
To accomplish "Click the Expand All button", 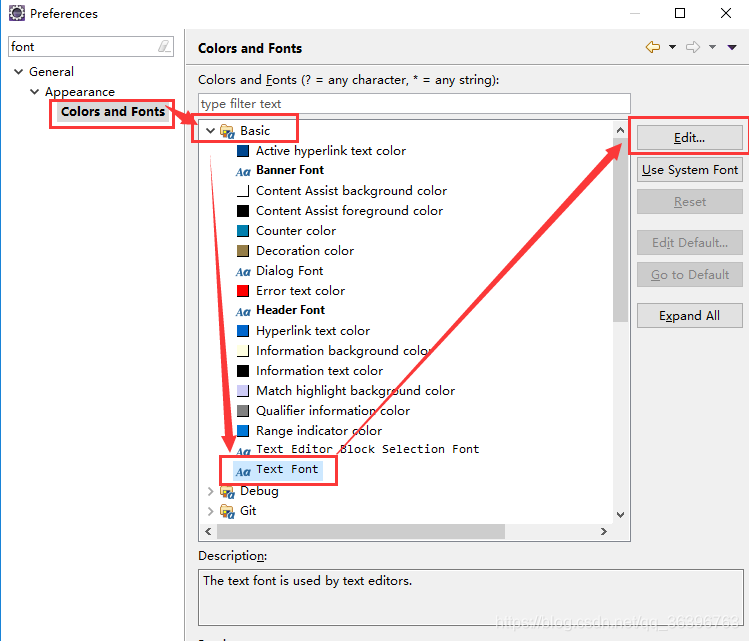I will pyautogui.click(x=689, y=316).
